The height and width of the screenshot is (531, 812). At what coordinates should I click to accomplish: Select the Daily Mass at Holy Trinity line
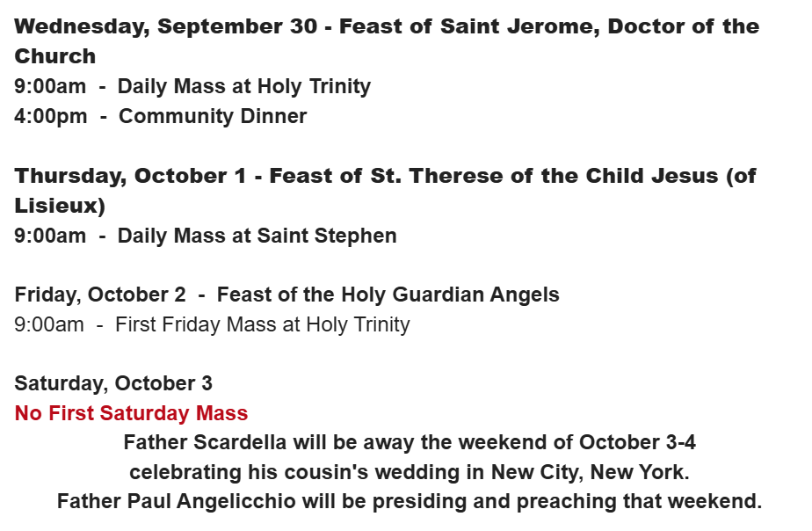click(x=192, y=86)
